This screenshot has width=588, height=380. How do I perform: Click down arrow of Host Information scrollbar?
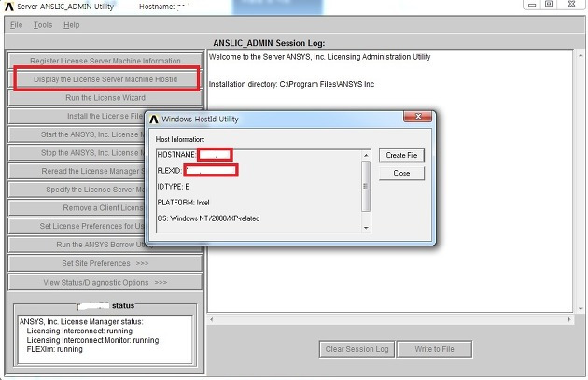tap(366, 228)
